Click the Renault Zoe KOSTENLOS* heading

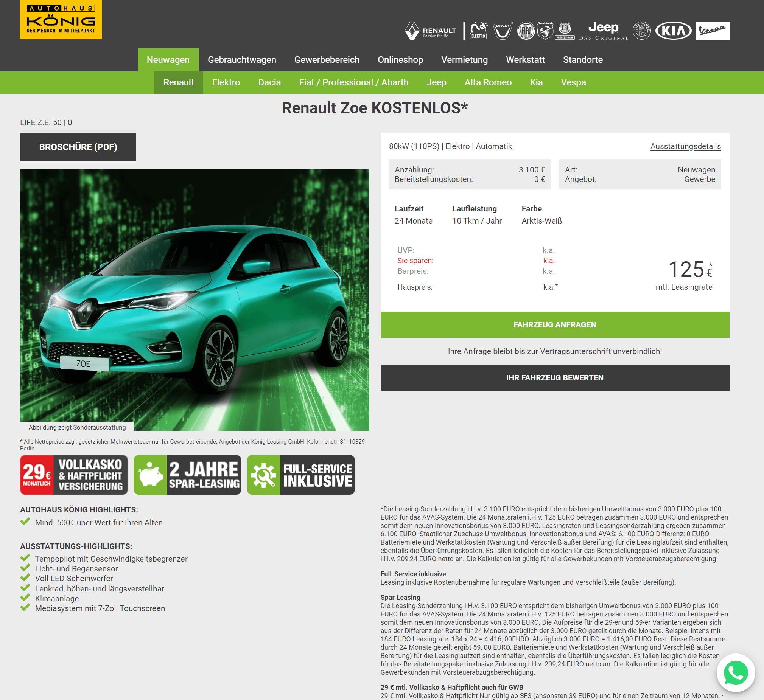click(x=374, y=108)
